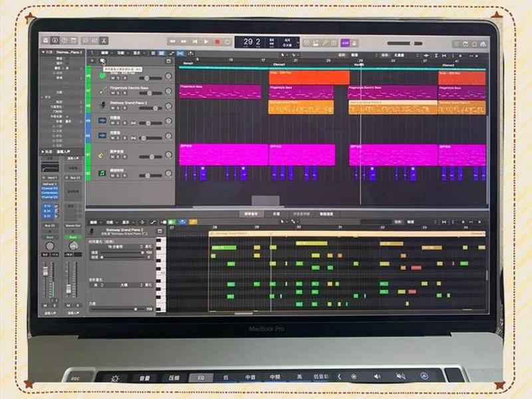Collapse the region inspector disclosure triangle
This screenshot has width=532, height=399.
pos(43,52)
